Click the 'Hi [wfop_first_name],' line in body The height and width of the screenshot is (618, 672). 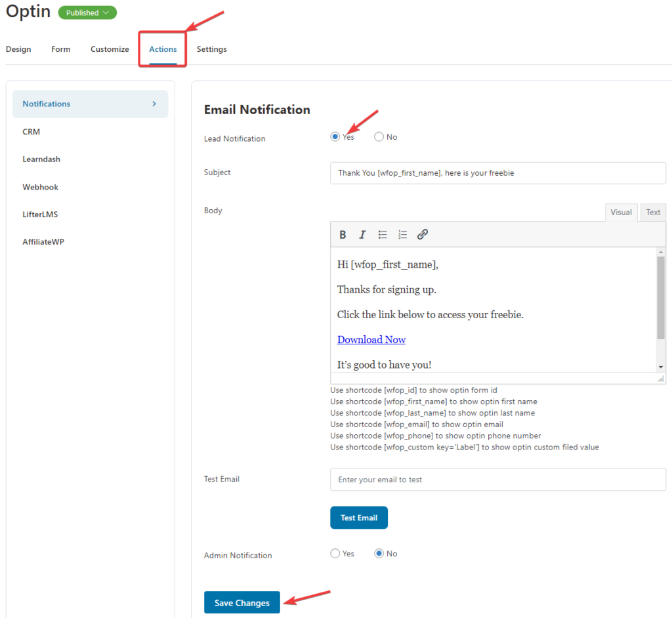coord(387,264)
